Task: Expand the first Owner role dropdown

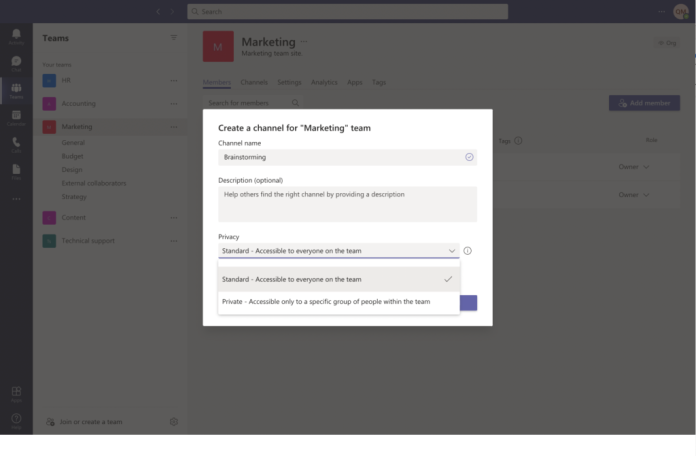Action: 633,167
